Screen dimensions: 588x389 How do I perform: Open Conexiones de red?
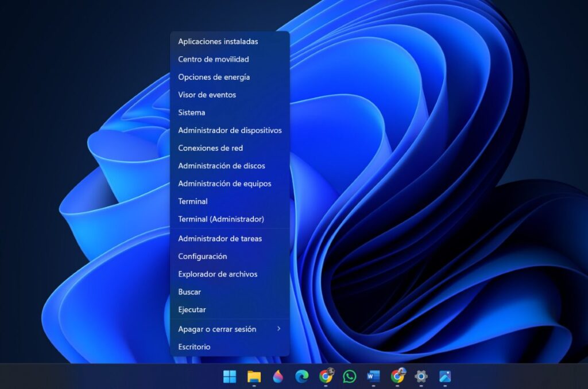click(x=211, y=148)
